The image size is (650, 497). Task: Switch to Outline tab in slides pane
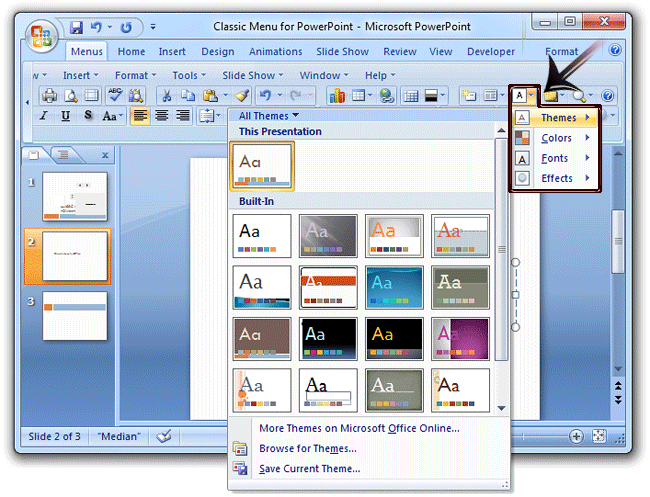[x=63, y=155]
